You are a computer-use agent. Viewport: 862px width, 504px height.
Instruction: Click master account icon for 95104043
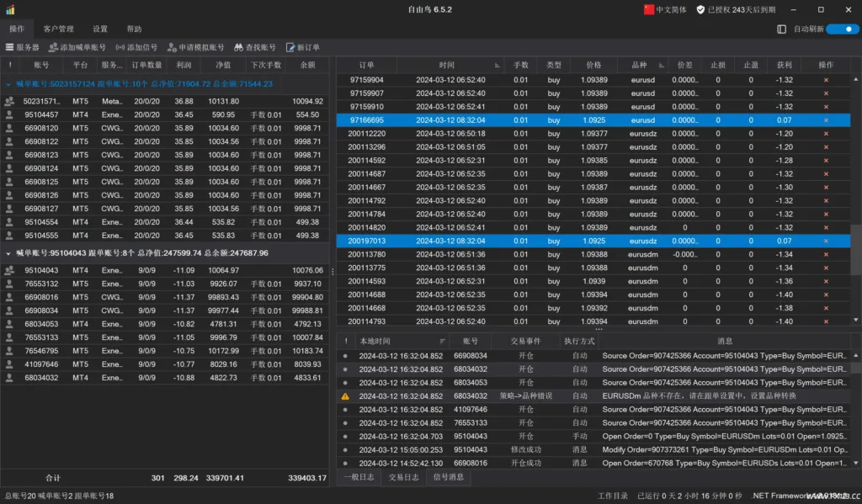point(9,270)
